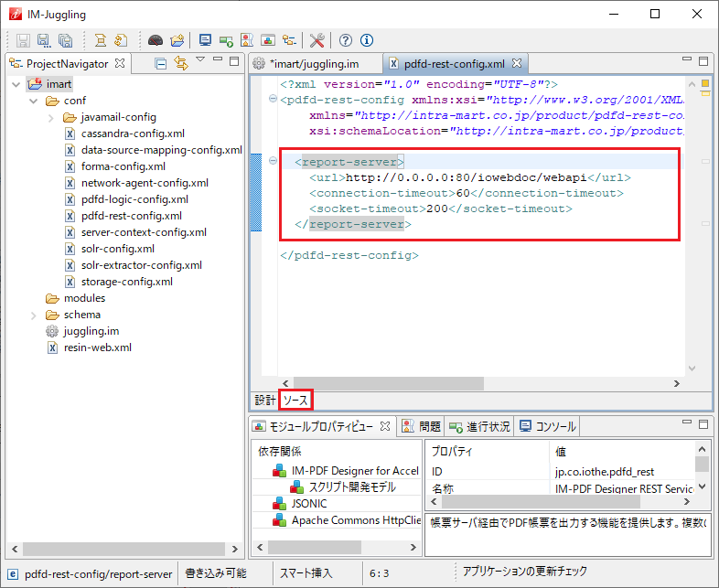Image resolution: width=719 pixels, height=588 pixels.
Task: Expand the schema folder node
Action: (x=35, y=315)
